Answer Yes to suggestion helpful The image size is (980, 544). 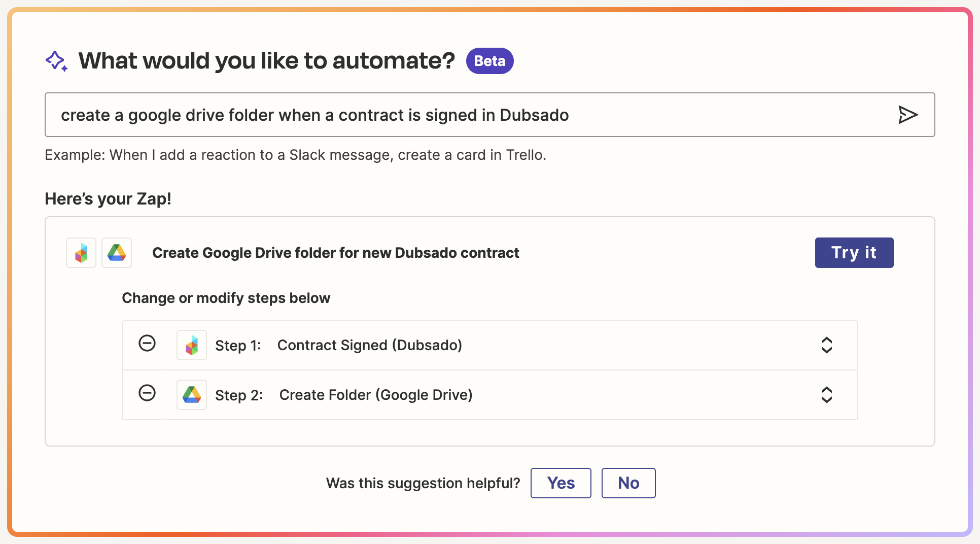tap(561, 483)
